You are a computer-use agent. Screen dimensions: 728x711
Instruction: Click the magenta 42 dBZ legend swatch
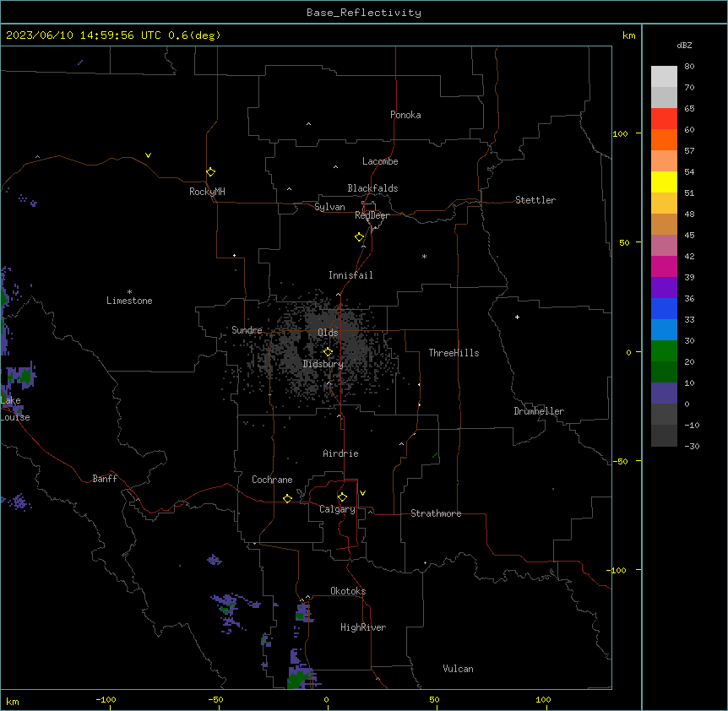(x=664, y=267)
